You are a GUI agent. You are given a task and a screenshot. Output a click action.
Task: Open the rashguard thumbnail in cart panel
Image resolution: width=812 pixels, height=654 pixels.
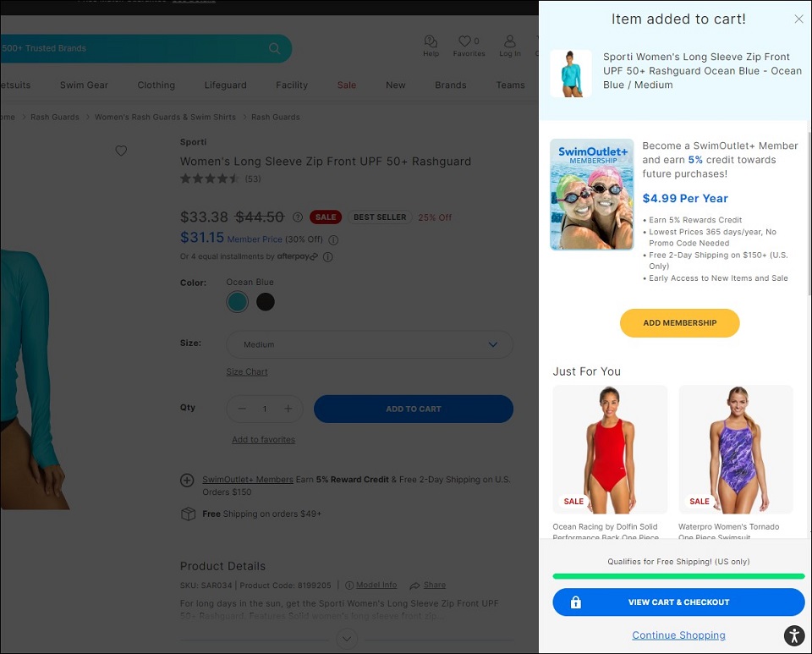(x=571, y=74)
